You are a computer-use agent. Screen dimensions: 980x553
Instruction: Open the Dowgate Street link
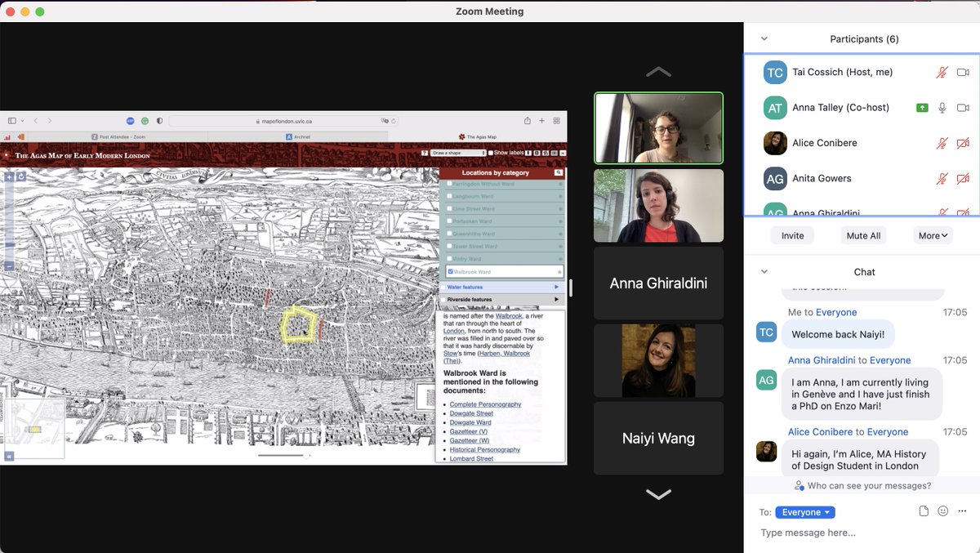click(x=471, y=413)
